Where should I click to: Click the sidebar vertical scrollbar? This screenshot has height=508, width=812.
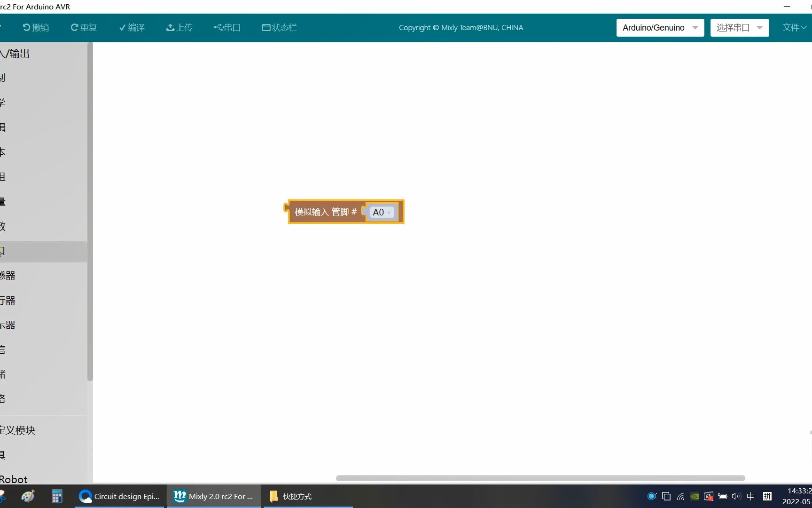tap(90, 212)
